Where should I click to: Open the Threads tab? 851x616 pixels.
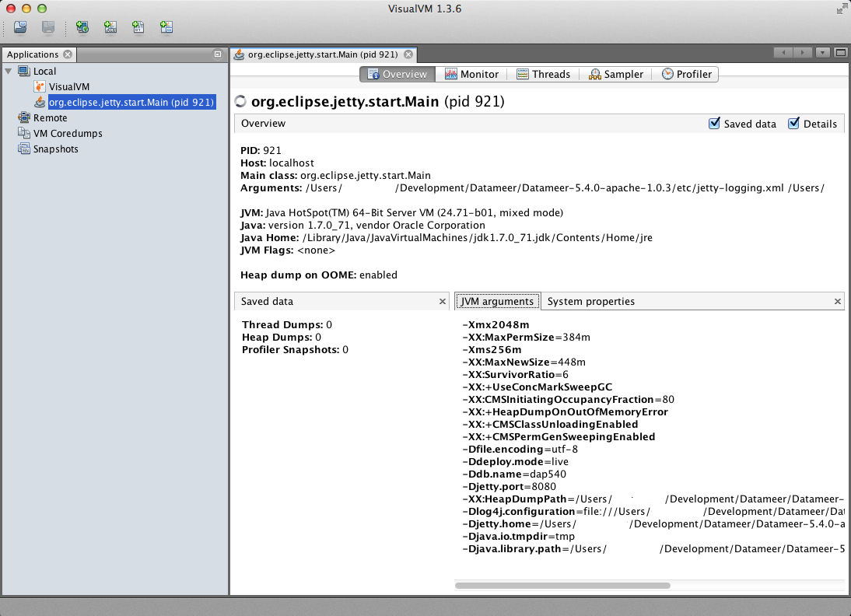coord(543,75)
